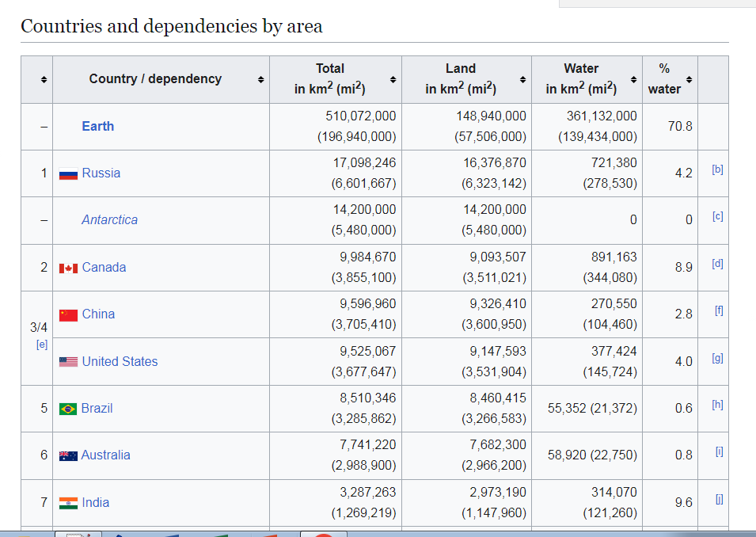Image resolution: width=756 pixels, height=537 pixels.
Task: Open footnote [f] in China row
Action: click(x=719, y=310)
